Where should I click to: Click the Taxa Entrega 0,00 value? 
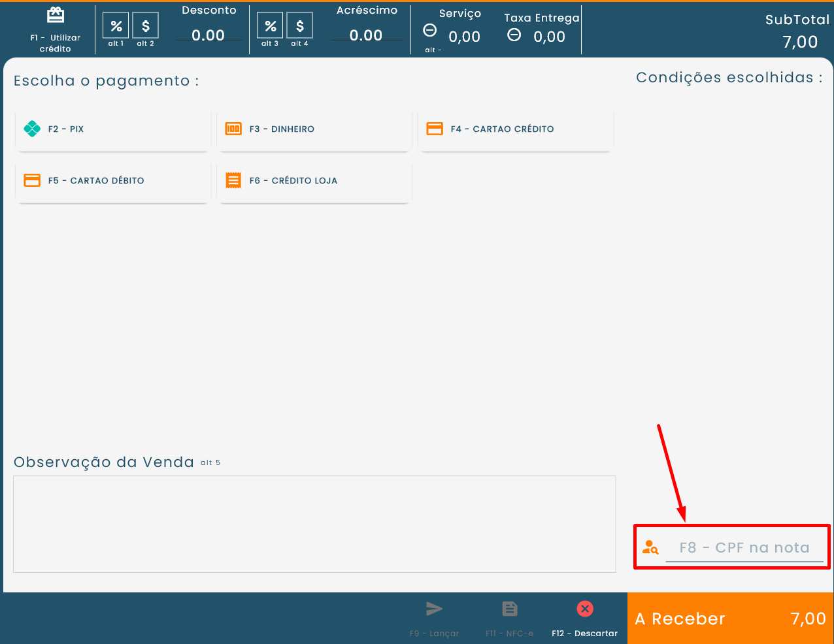pyautogui.click(x=550, y=37)
